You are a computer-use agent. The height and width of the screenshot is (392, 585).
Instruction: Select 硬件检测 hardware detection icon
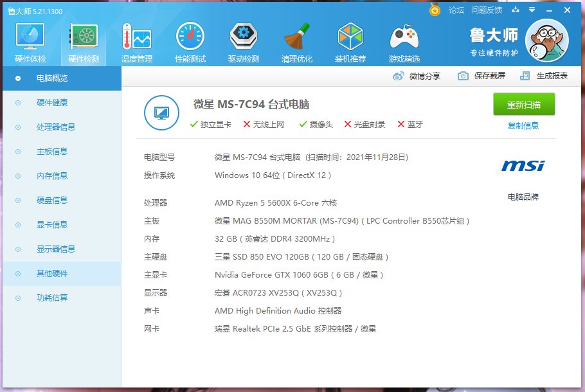84,37
